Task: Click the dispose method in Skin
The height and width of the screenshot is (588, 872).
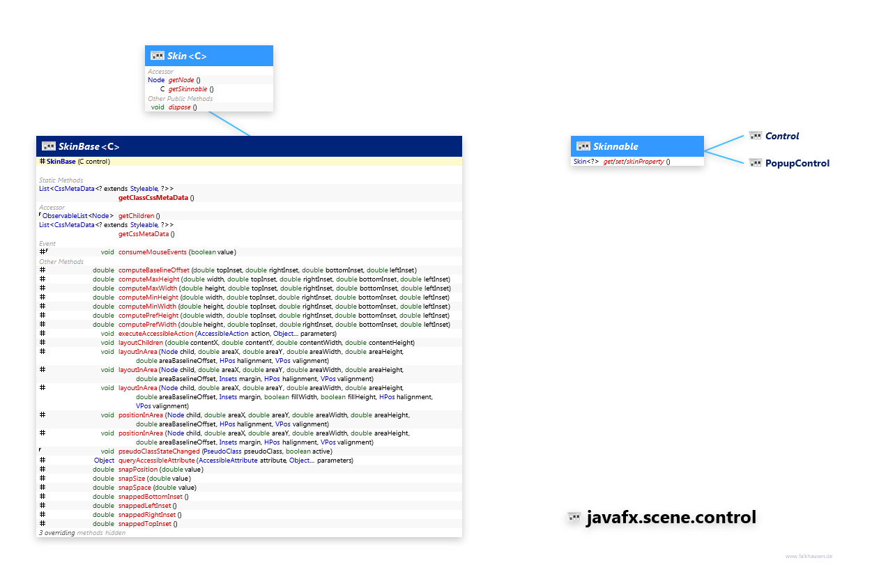Action: coord(179,107)
